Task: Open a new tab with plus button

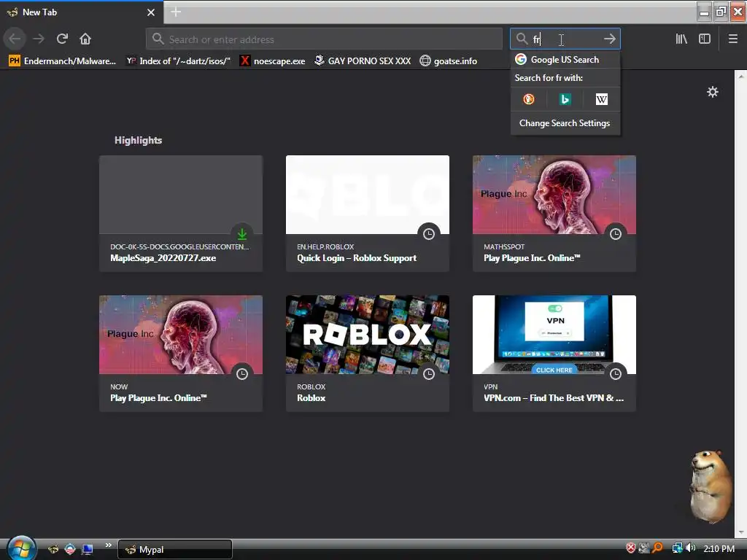Action: click(176, 12)
